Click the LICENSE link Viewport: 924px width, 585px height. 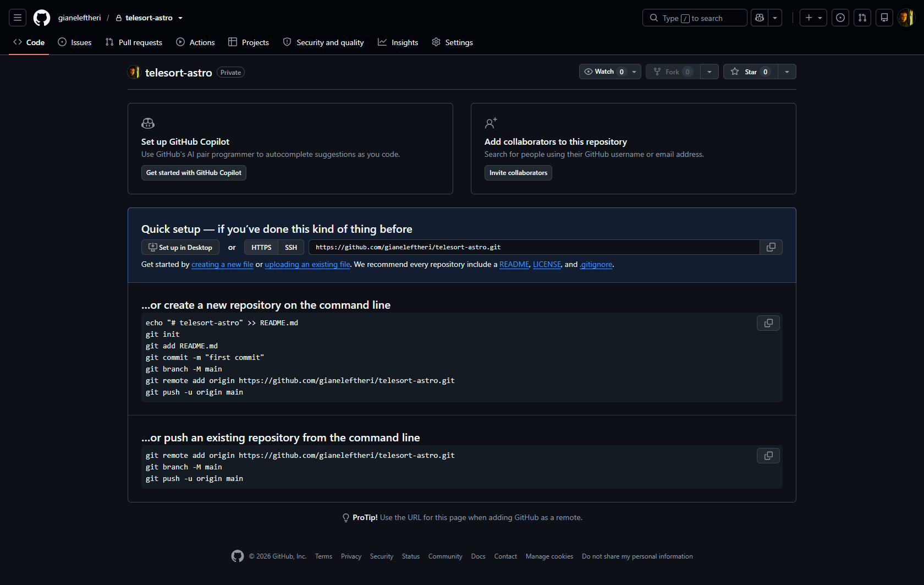click(x=547, y=264)
